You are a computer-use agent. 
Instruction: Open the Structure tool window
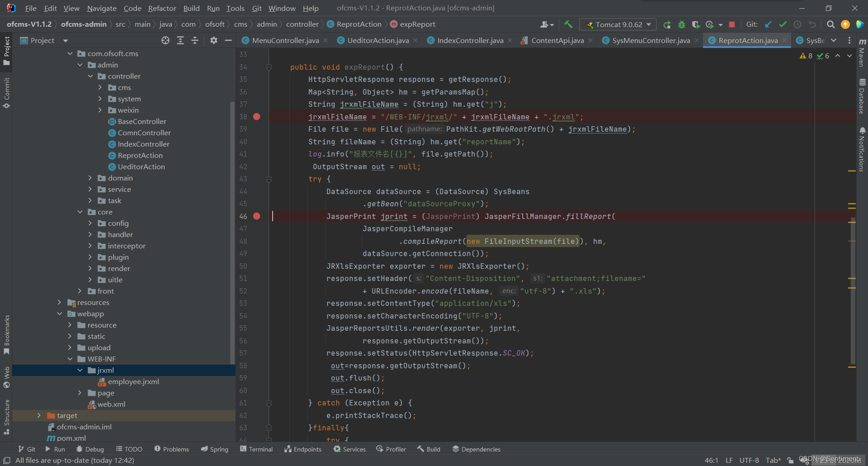(6, 417)
